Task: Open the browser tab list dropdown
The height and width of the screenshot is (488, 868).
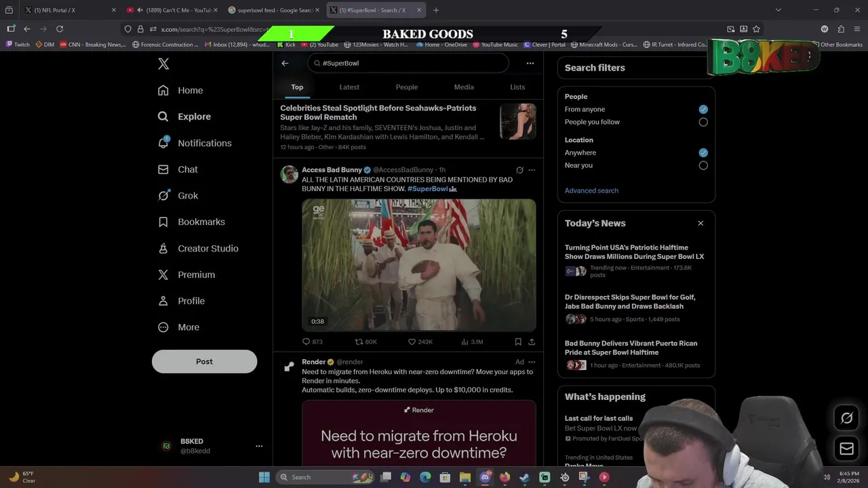Action: coord(778,10)
